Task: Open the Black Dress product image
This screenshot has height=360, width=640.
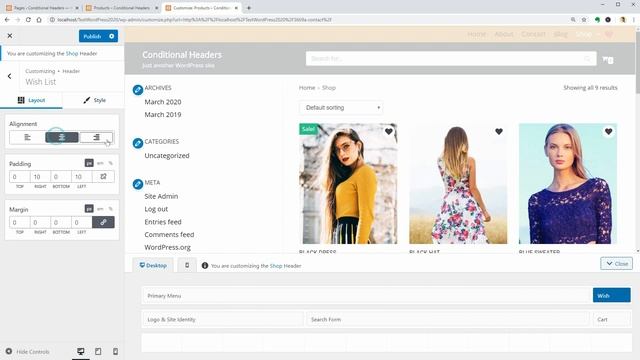Action: click(348, 184)
